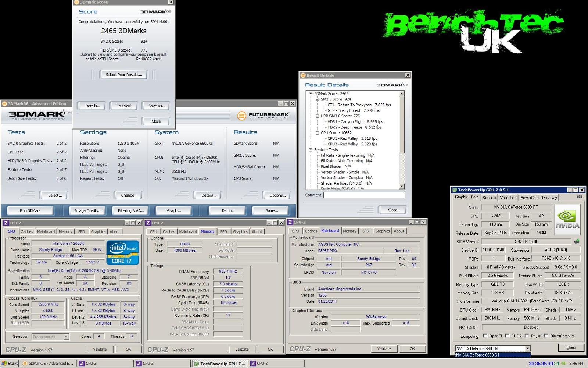588x368 pixels.
Task: Open the Caches tab in the left CPU-Z window
Action: tap(27, 231)
